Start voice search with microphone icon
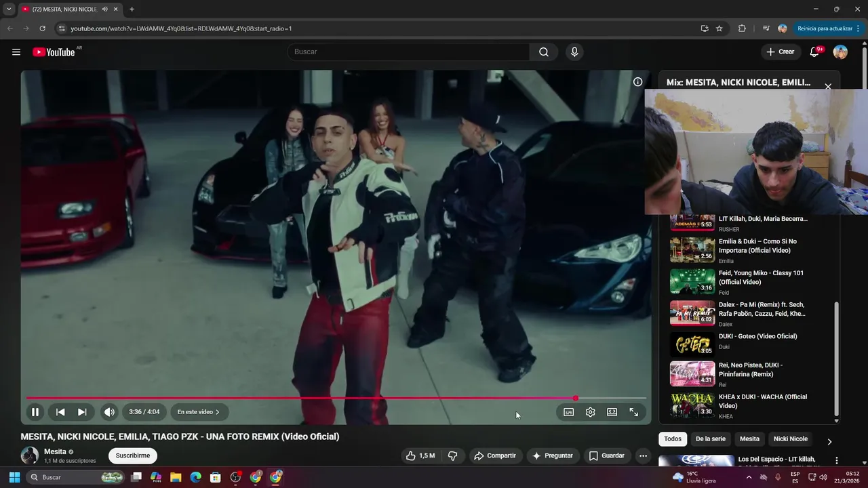The height and width of the screenshot is (488, 868). pos(574,52)
